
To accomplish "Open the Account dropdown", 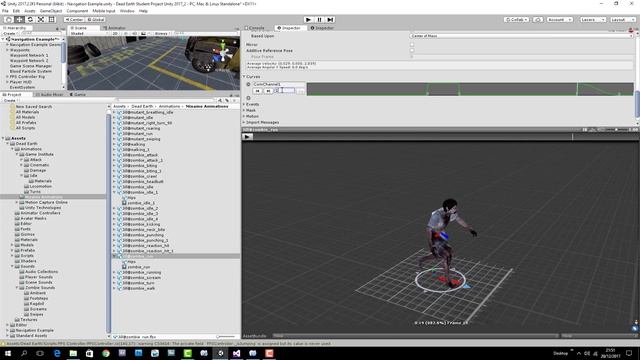I will tap(560, 20).
